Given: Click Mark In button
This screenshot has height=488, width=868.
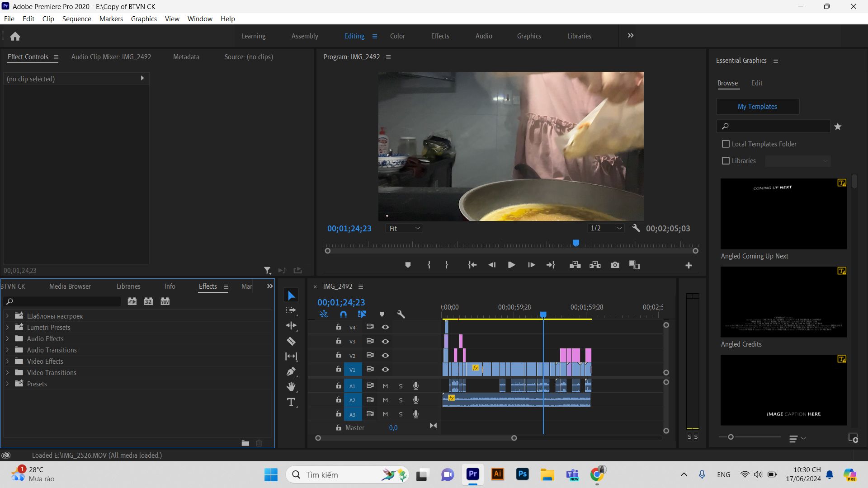Looking at the screenshot, I should coord(429,265).
